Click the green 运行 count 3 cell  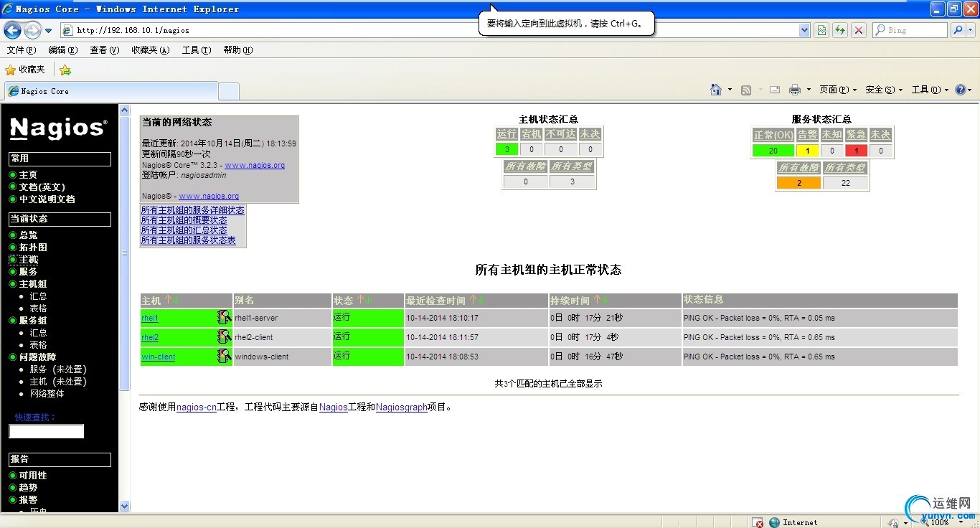507,149
